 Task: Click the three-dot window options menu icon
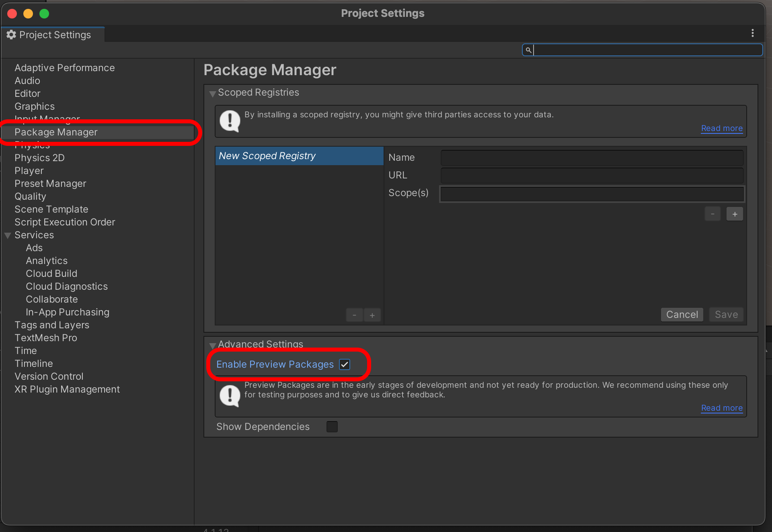(x=752, y=33)
